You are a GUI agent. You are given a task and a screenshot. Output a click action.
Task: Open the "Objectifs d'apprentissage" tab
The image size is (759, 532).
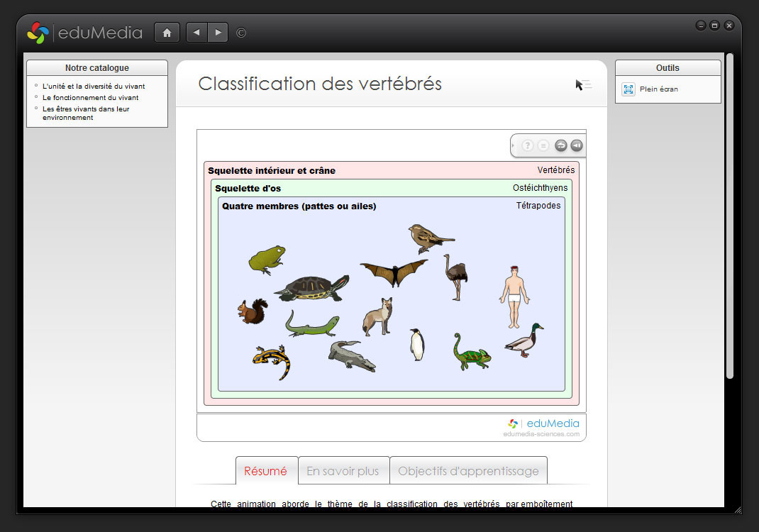pos(468,471)
